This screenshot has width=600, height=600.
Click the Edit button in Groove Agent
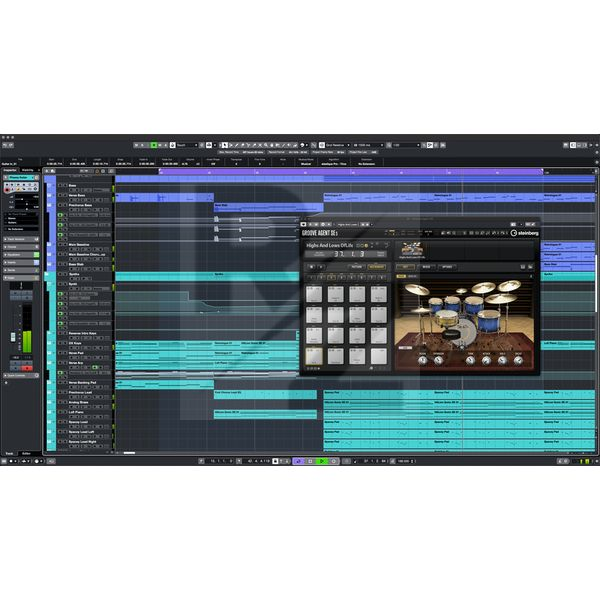[406, 267]
